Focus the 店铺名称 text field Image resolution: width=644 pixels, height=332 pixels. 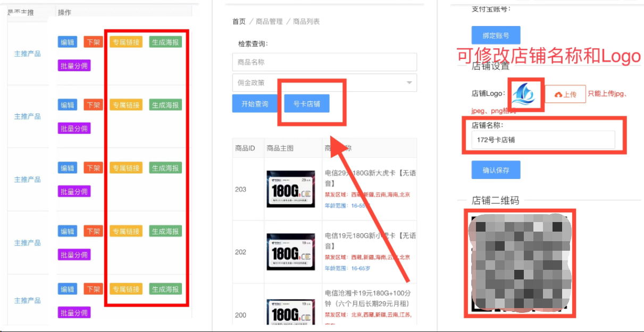tap(543, 140)
